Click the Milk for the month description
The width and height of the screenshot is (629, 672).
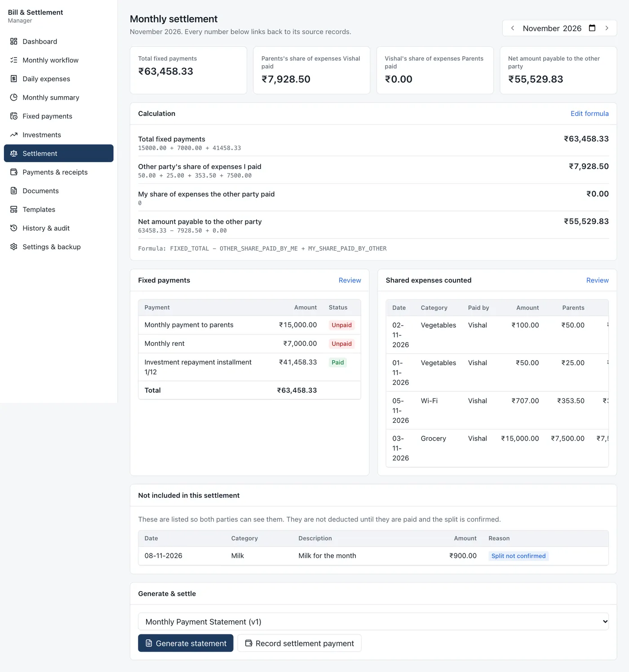tap(327, 556)
